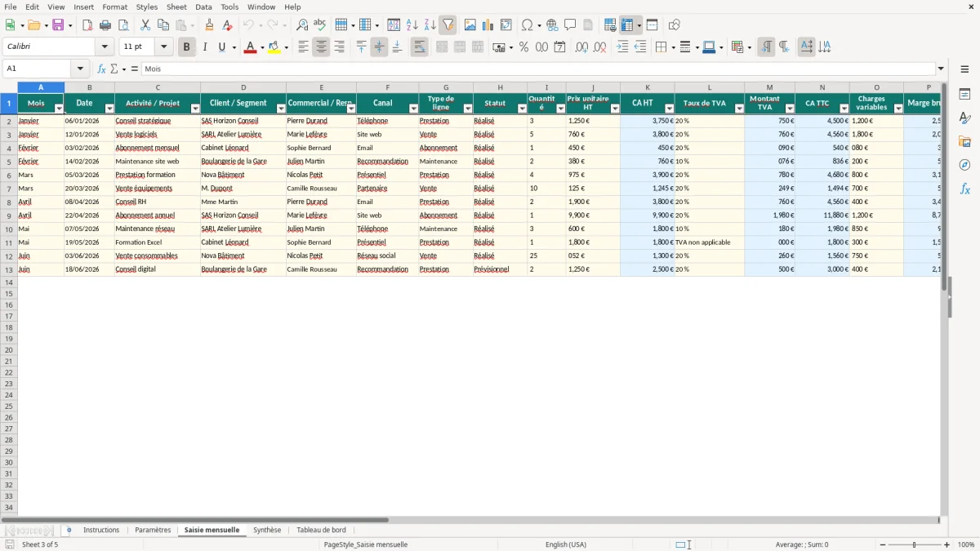Toggle Center Horizontally alignment
The width and height of the screenshot is (980, 551).
[321, 47]
